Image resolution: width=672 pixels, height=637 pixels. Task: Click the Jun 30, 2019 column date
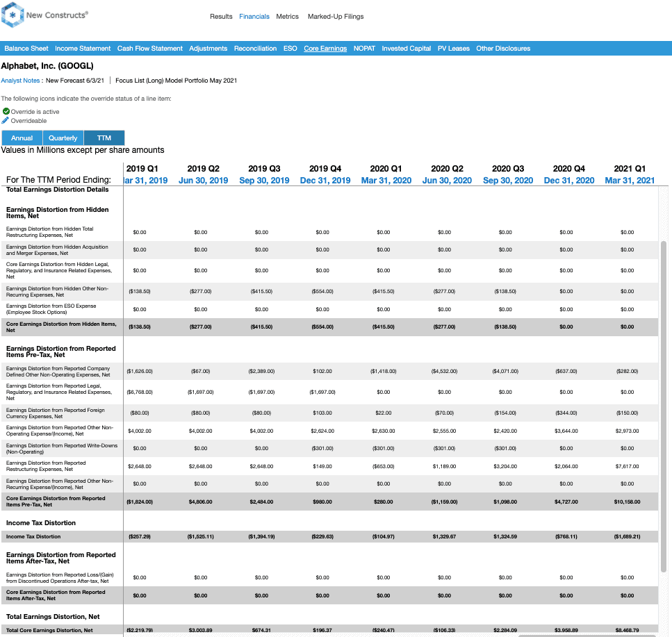coord(203,181)
